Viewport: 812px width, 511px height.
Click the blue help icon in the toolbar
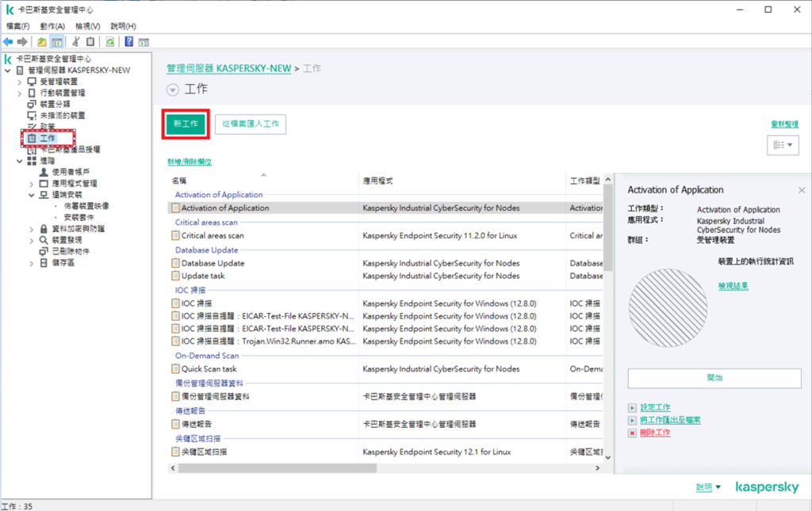[x=128, y=42]
